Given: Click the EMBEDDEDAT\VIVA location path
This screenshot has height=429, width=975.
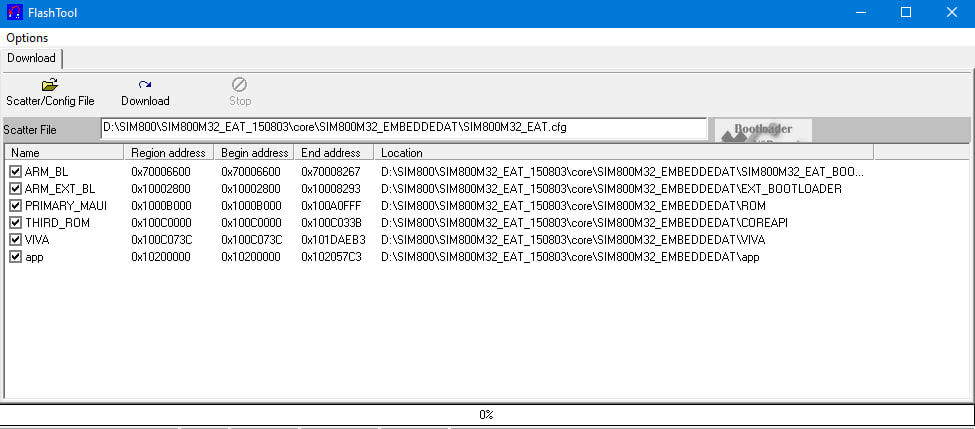Looking at the screenshot, I should point(573,240).
